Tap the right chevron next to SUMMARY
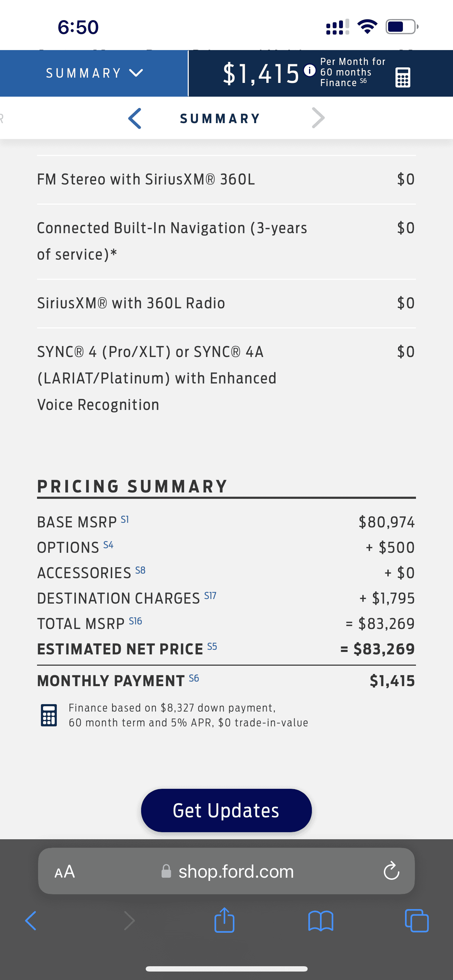 pos(318,118)
